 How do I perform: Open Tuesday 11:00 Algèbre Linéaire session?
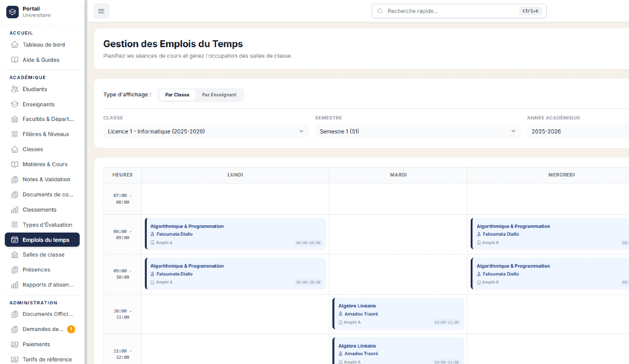(398, 351)
